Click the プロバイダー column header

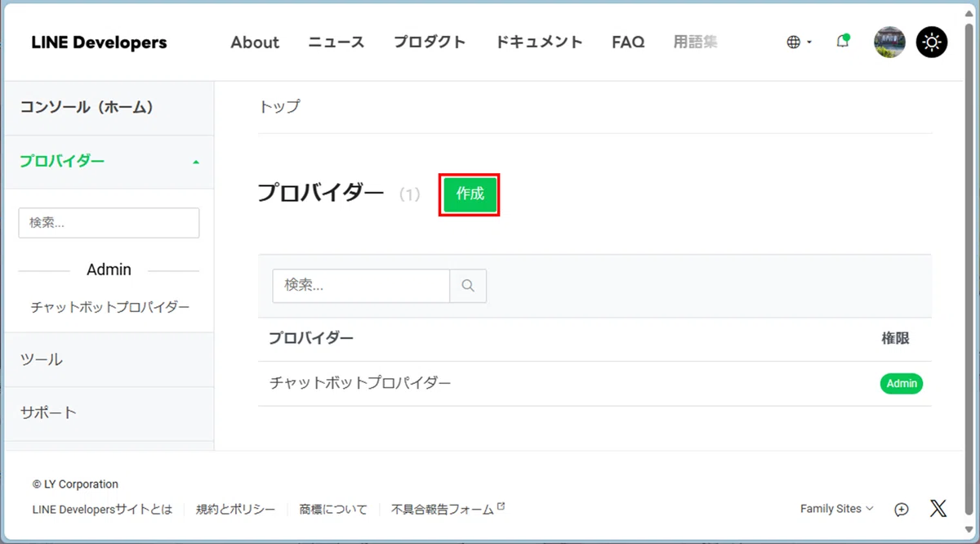tap(311, 338)
